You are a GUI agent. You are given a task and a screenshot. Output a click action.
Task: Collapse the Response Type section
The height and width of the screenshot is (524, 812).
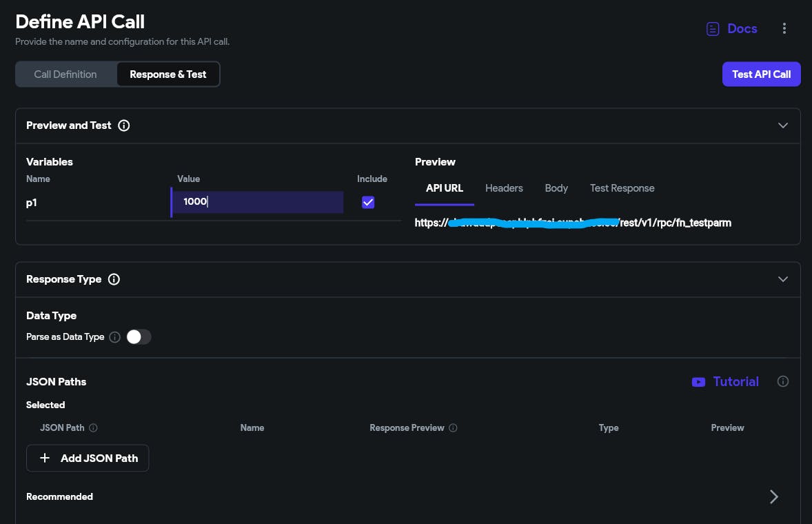783,279
